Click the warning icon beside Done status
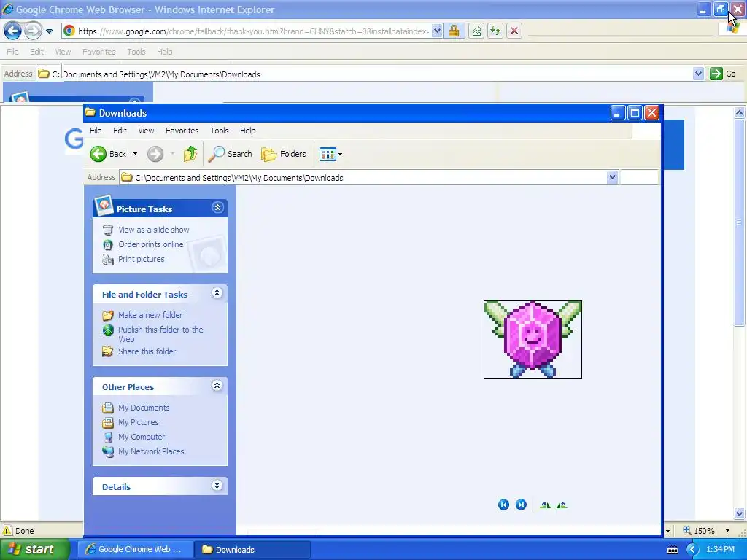The image size is (747, 560). pos(7,531)
